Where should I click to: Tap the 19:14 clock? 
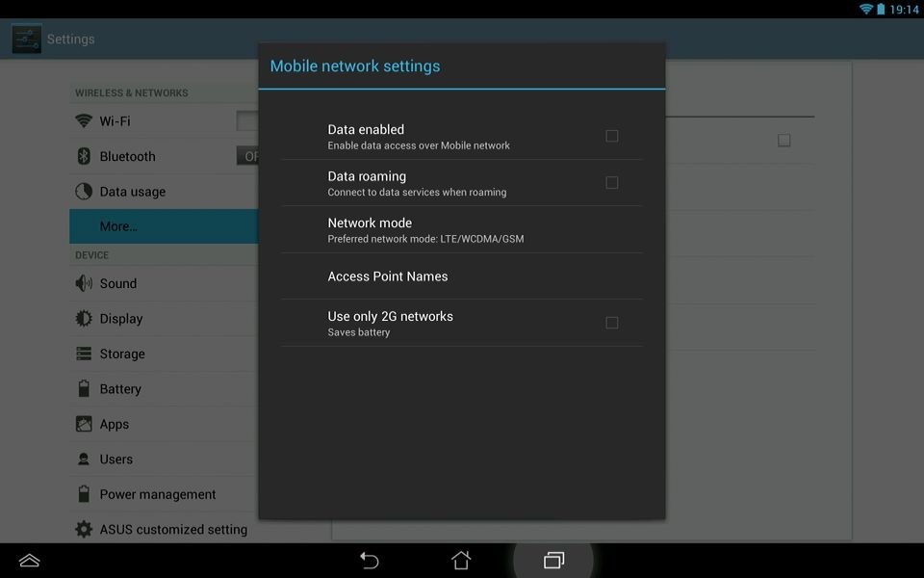pos(904,10)
